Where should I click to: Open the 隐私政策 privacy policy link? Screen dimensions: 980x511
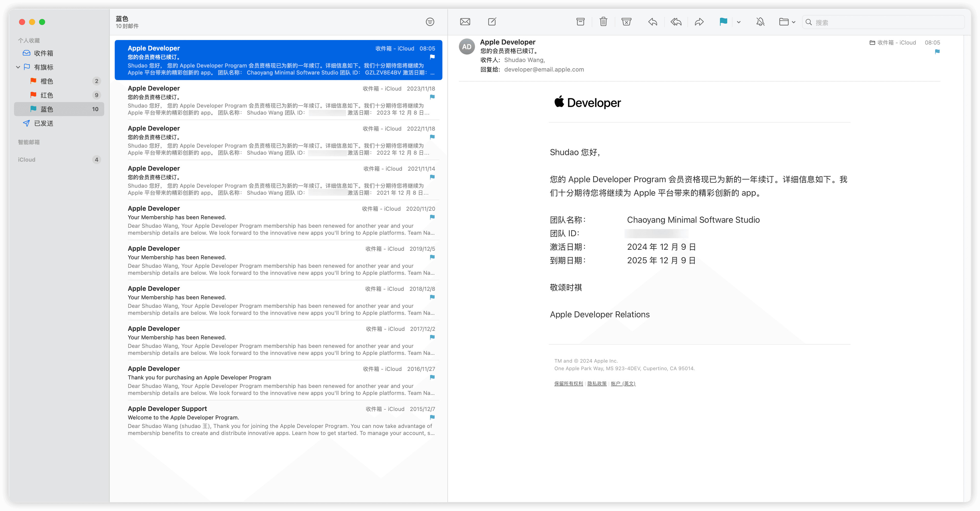(x=597, y=383)
